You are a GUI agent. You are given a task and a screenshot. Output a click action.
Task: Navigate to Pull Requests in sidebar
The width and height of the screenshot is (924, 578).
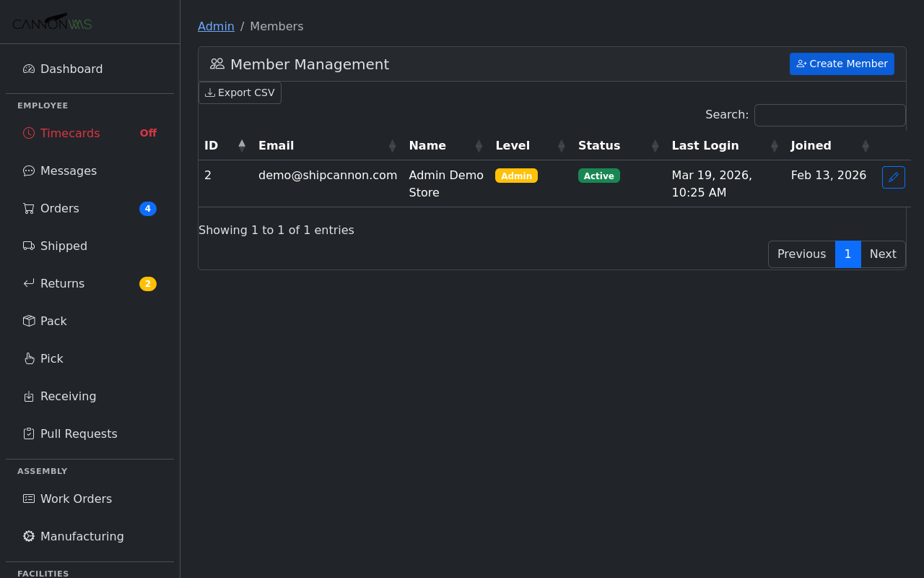(79, 433)
